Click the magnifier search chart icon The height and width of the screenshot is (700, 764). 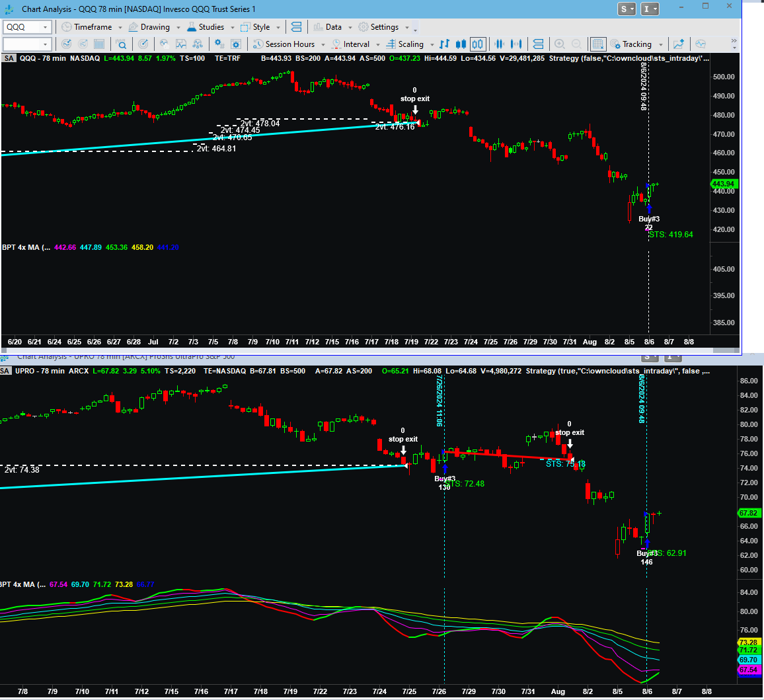point(122,44)
